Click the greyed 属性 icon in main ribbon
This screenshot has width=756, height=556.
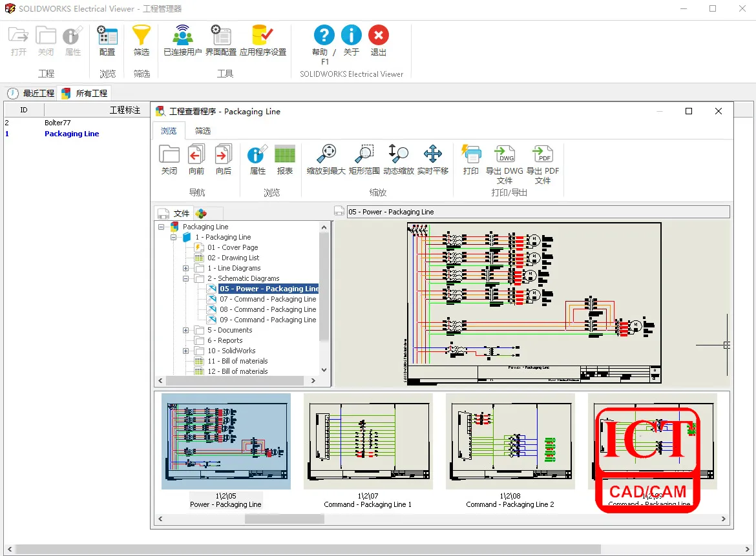tap(73, 36)
